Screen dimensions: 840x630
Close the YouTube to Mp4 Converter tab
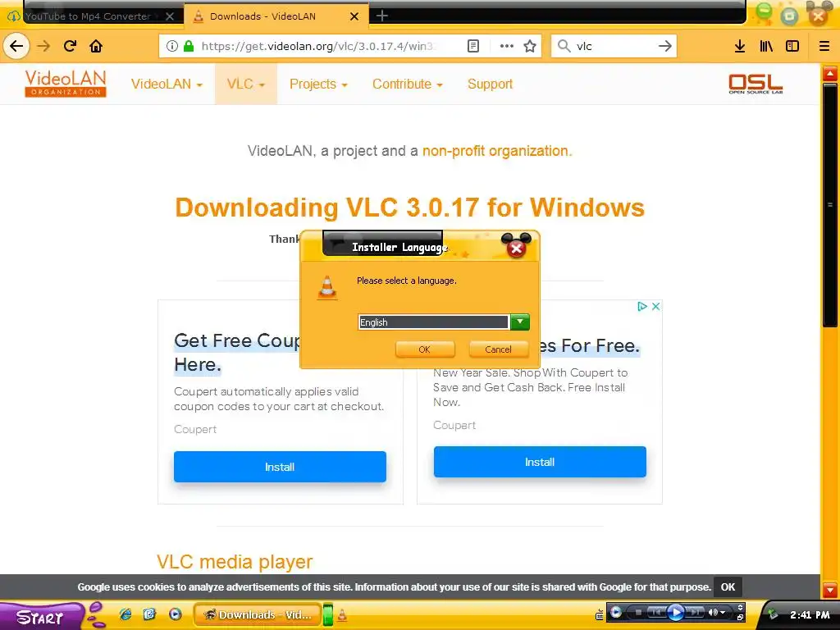[x=170, y=16]
